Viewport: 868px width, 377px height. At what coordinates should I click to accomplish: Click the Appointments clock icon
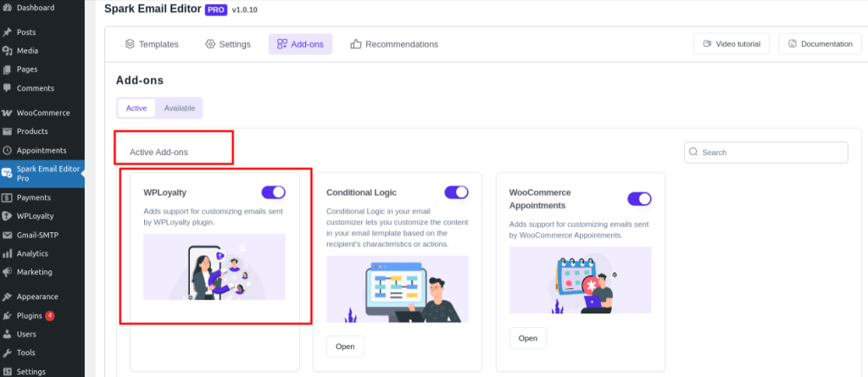7,151
